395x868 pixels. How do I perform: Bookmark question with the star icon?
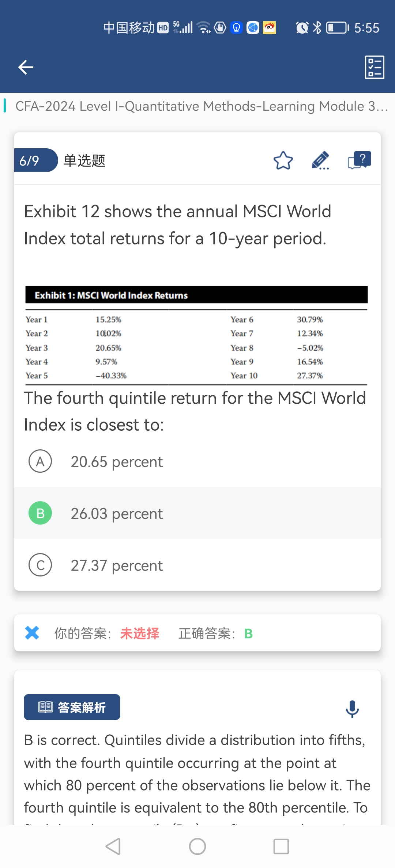pos(283,161)
